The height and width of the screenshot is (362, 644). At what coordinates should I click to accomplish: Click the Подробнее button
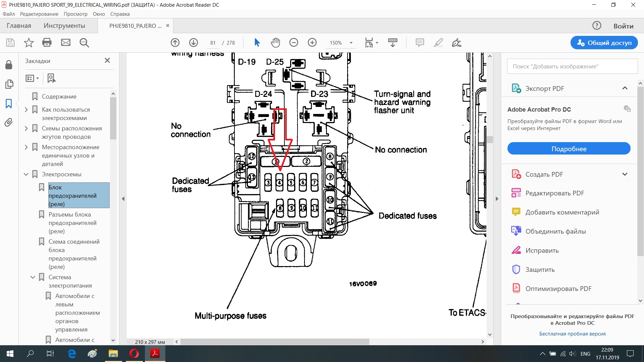[x=569, y=149]
